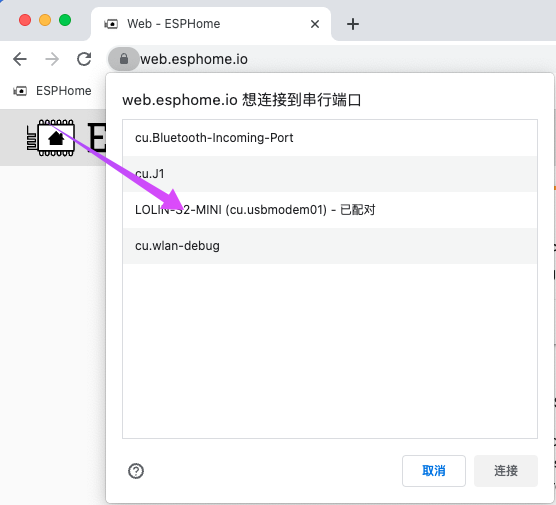
Task: Click the 取消 cancel button
Action: pos(434,471)
